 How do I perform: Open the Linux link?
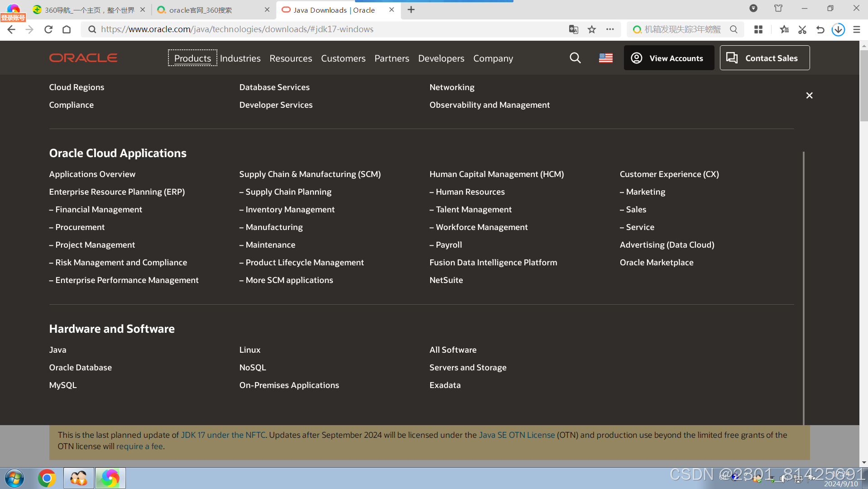click(x=249, y=350)
